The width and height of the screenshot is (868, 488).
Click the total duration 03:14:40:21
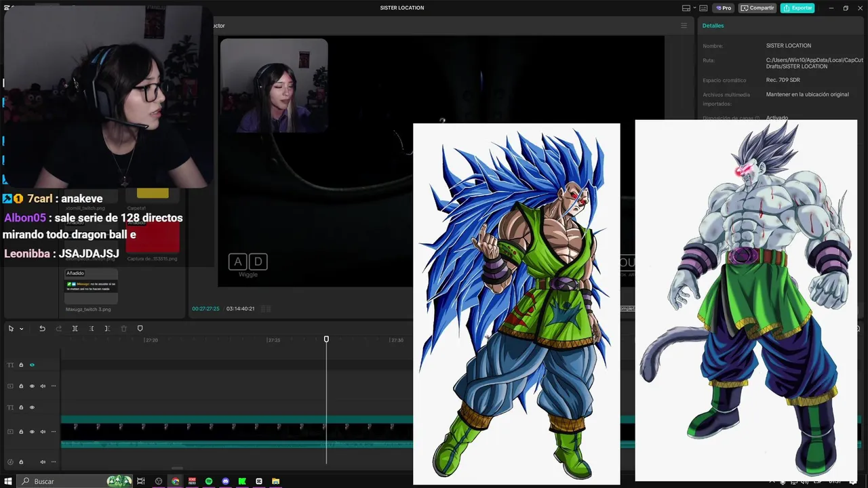pyautogui.click(x=241, y=308)
